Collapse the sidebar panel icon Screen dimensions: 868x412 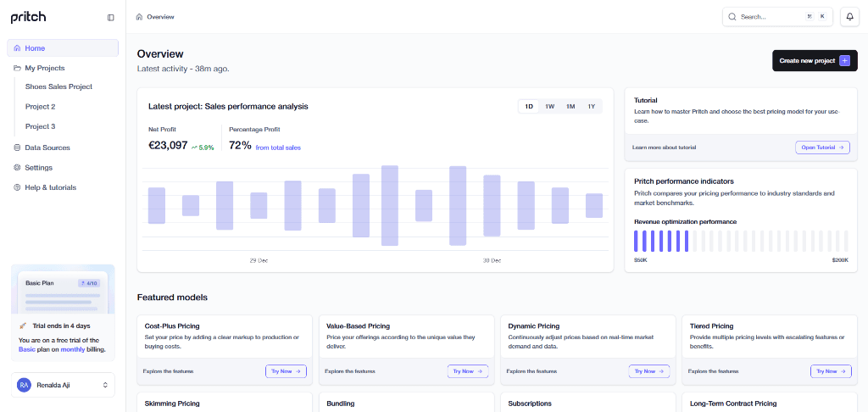pyautogui.click(x=111, y=18)
